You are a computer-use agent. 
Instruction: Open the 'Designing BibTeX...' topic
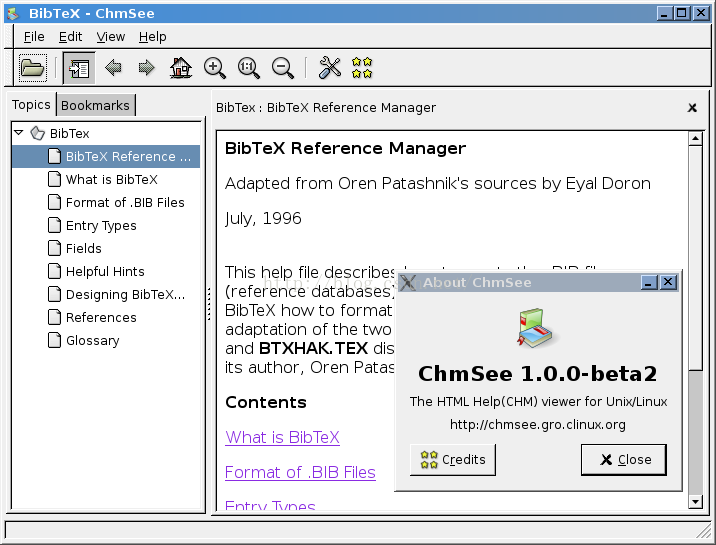pyautogui.click(x=126, y=294)
